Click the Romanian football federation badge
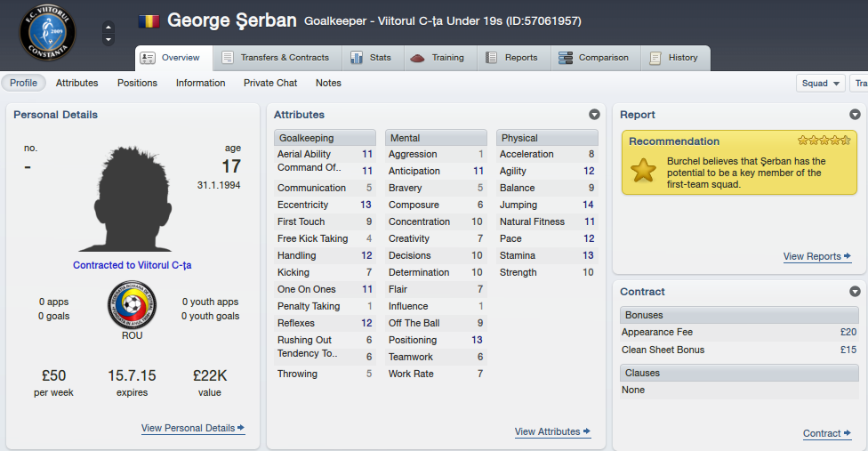This screenshot has height=451, width=868. tap(132, 305)
